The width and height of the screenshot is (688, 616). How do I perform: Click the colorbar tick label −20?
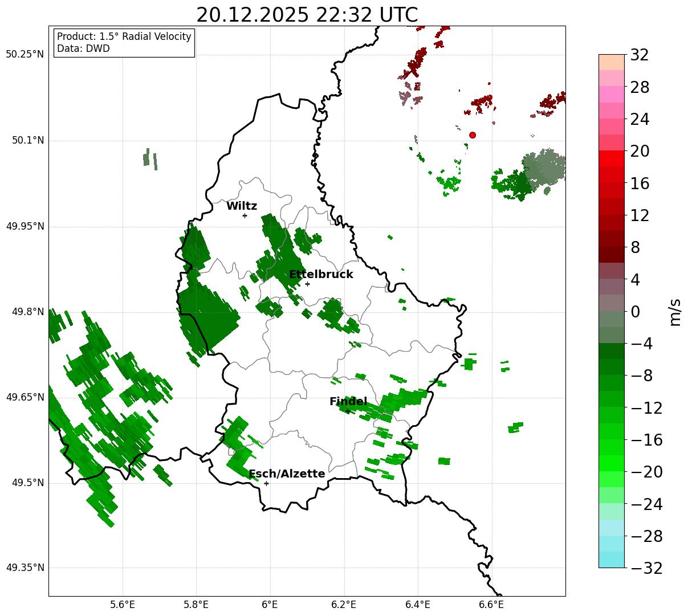coord(646,472)
